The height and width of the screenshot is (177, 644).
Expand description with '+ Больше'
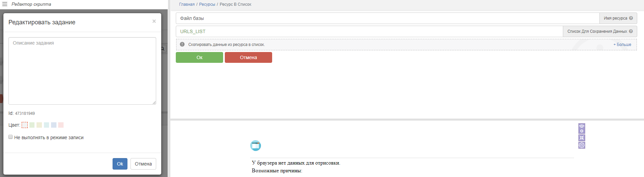point(622,45)
